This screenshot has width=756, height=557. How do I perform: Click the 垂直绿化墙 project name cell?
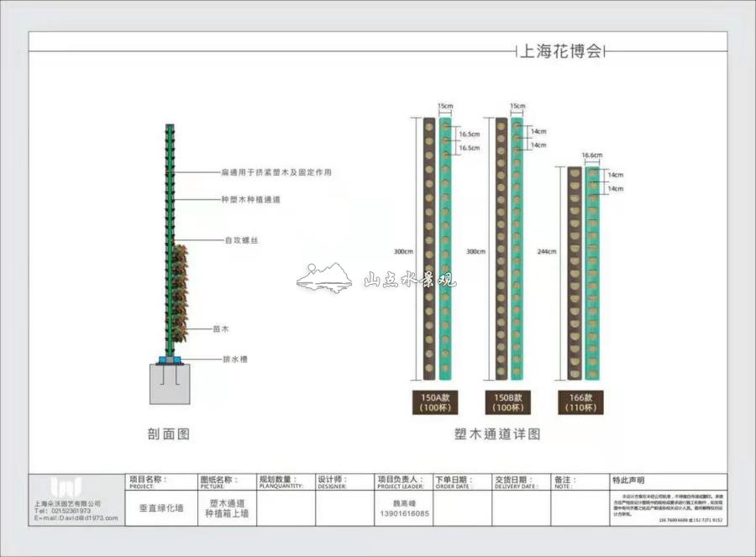160,508
